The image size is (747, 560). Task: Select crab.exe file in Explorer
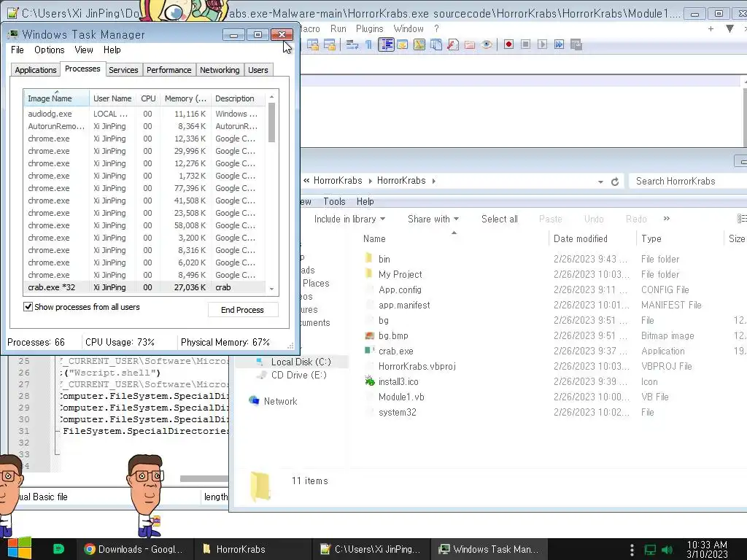396,351
